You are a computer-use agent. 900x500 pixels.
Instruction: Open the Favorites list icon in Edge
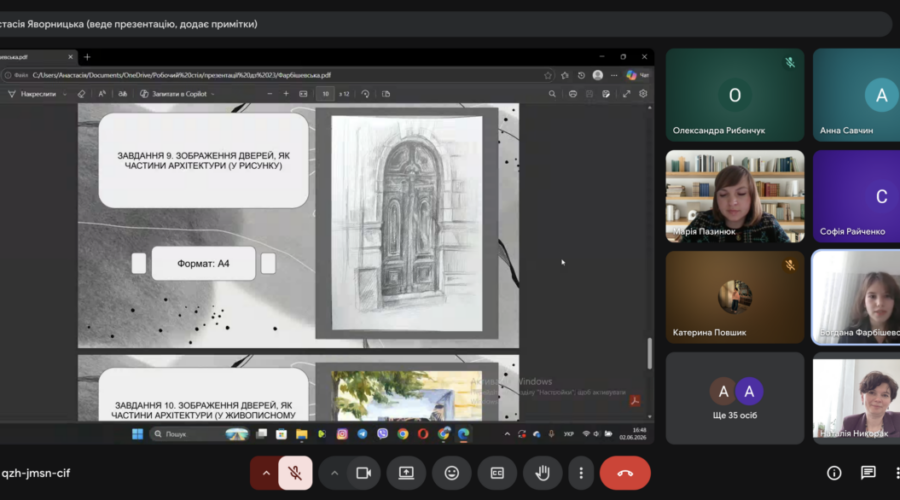point(565,75)
